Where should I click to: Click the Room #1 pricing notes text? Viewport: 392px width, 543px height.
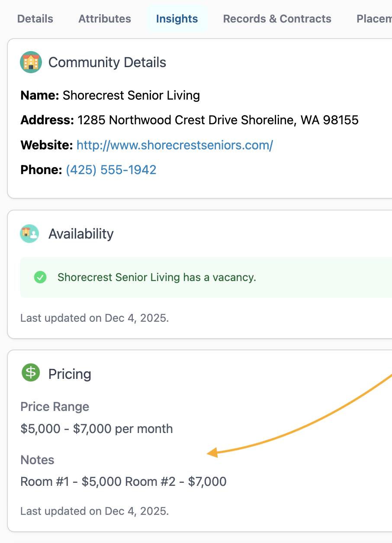tap(123, 482)
